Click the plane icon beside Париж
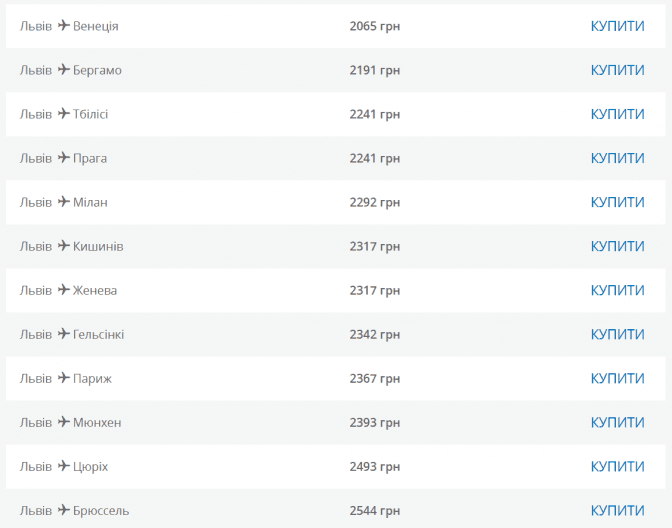Screen dimensions: 672x528 click(63, 378)
